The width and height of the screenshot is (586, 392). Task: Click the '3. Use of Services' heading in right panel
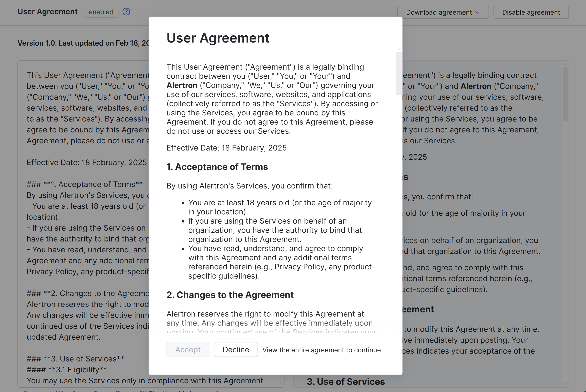pos(346,382)
